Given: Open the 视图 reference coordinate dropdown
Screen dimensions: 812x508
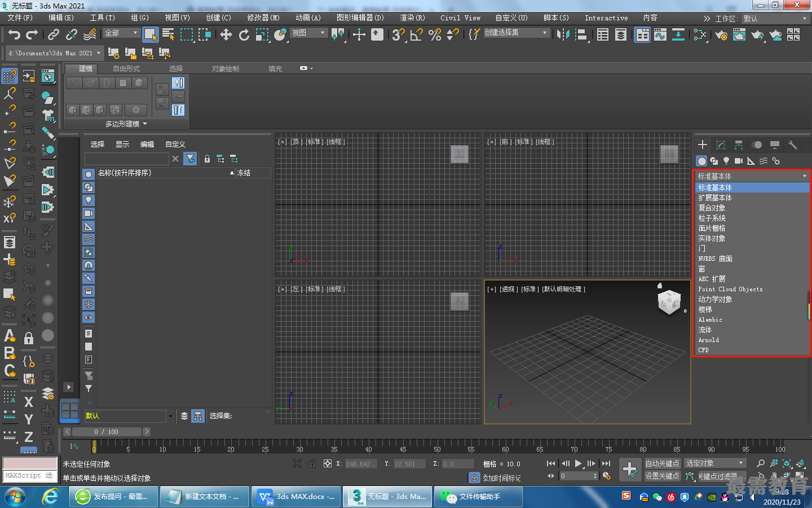Looking at the screenshot, I should (x=308, y=33).
